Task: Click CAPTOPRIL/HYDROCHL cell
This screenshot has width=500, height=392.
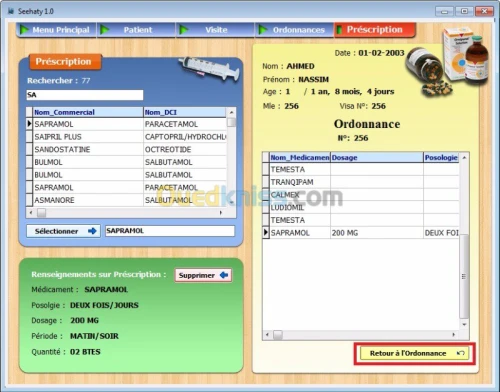Action: [x=185, y=137]
